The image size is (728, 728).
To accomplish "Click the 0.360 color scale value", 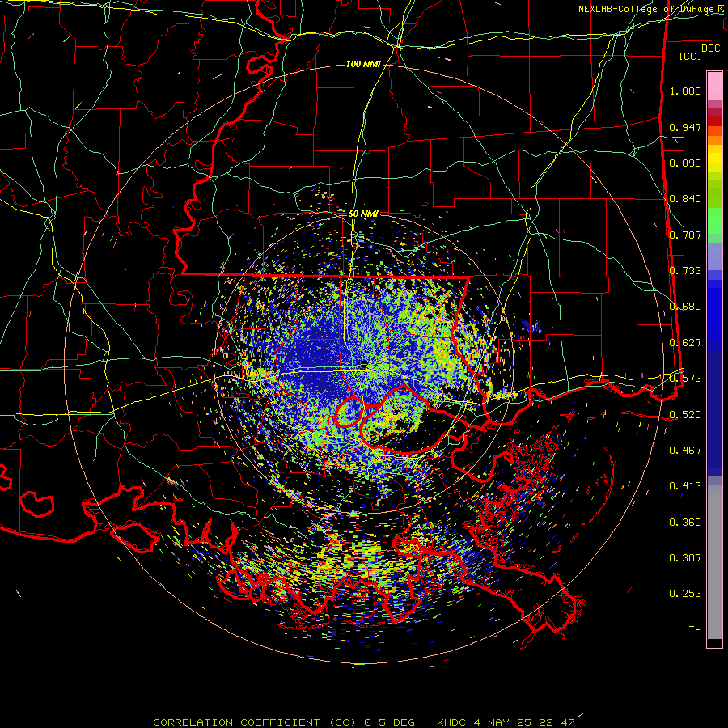I will (685, 523).
